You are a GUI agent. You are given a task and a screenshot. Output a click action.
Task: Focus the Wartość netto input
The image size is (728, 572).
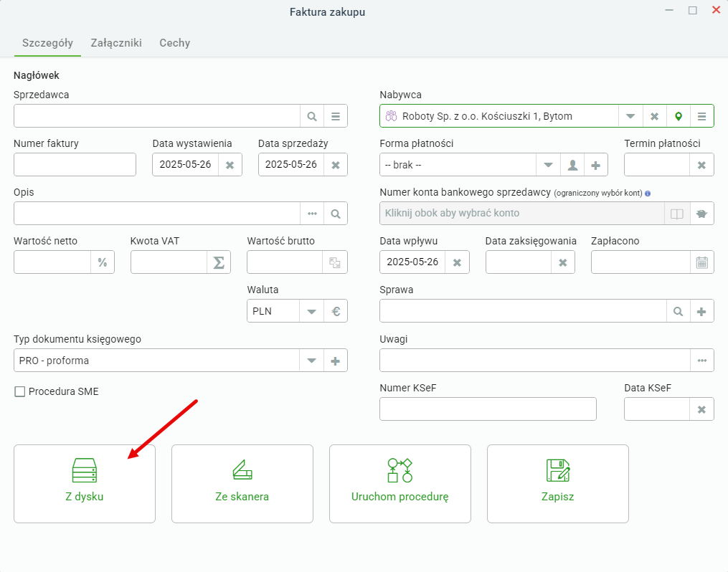point(52,262)
